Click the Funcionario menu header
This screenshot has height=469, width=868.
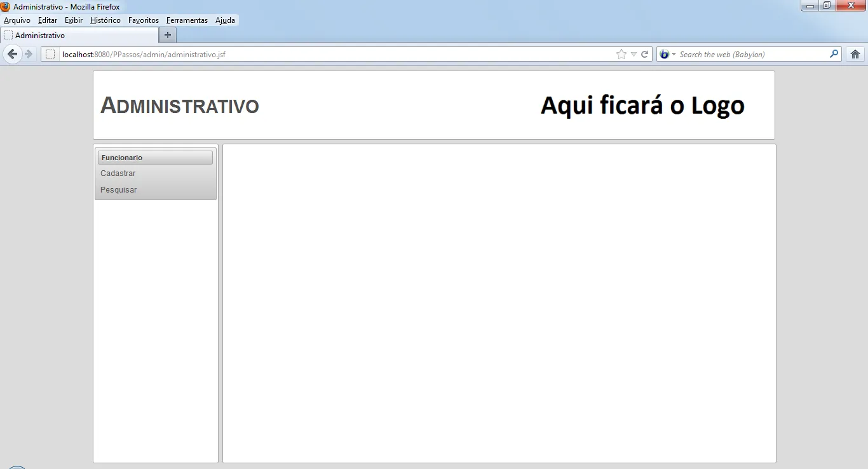tap(155, 158)
